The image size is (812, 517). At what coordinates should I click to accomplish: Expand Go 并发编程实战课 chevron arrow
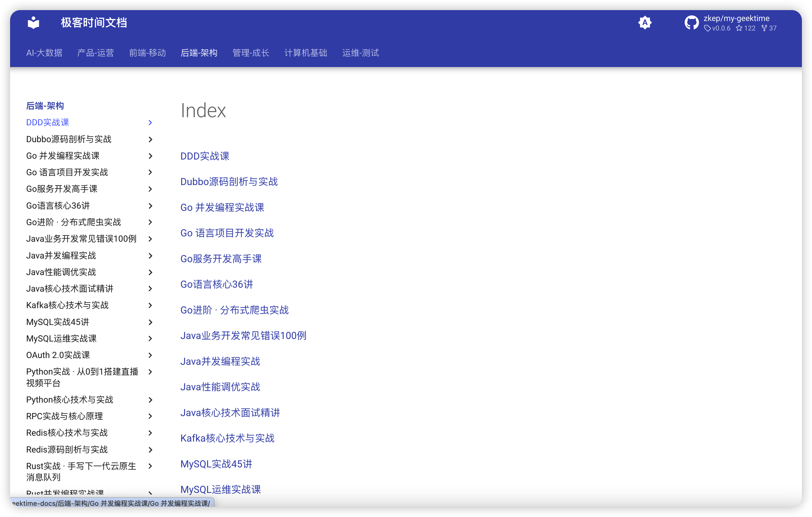pos(150,156)
